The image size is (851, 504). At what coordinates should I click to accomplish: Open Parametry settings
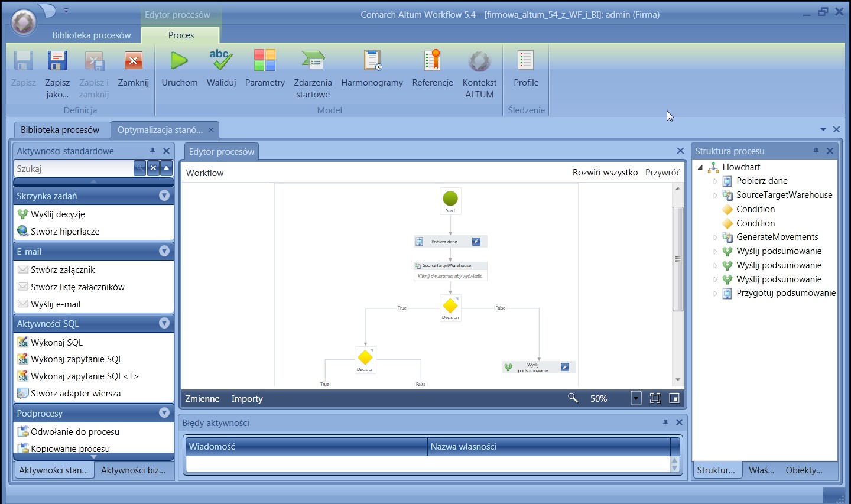(x=265, y=60)
